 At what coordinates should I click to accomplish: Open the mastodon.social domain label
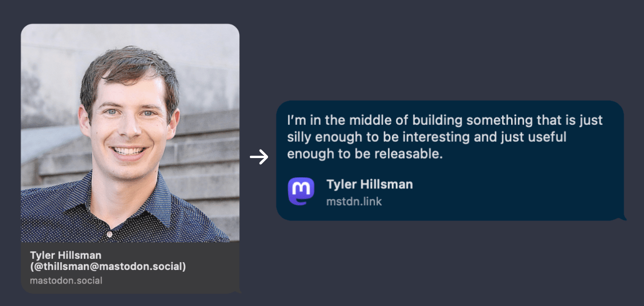66,280
